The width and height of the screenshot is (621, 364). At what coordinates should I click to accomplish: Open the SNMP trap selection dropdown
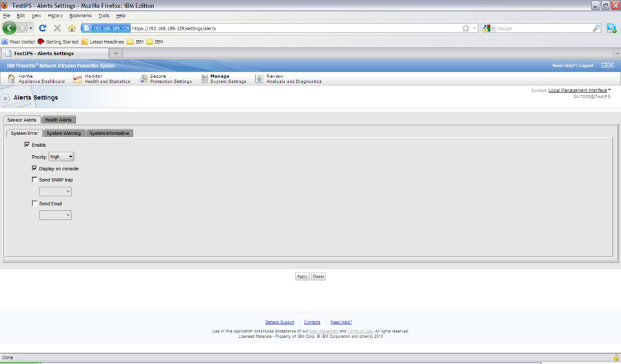pyautogui.click(x=55, y=192)
